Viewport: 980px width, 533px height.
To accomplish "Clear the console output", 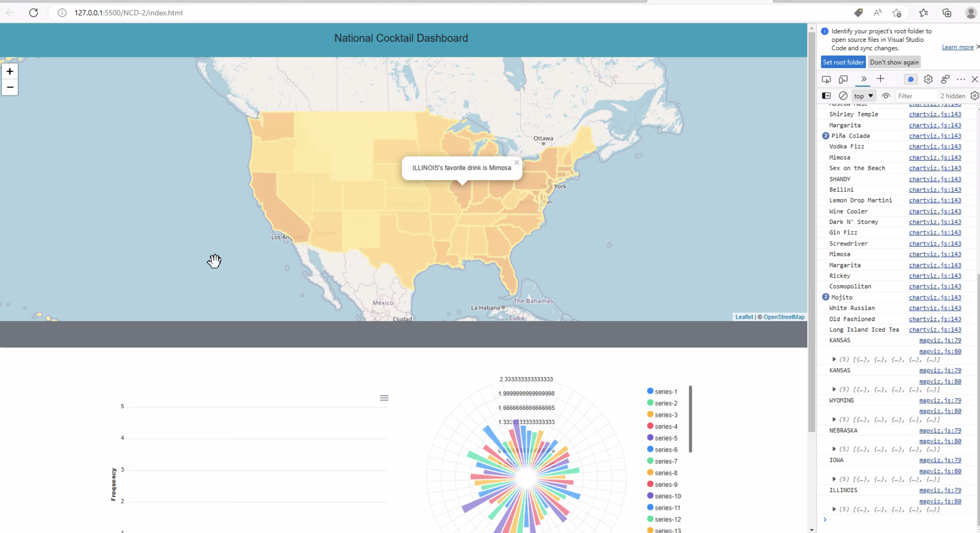I will (x=843, y=95).
